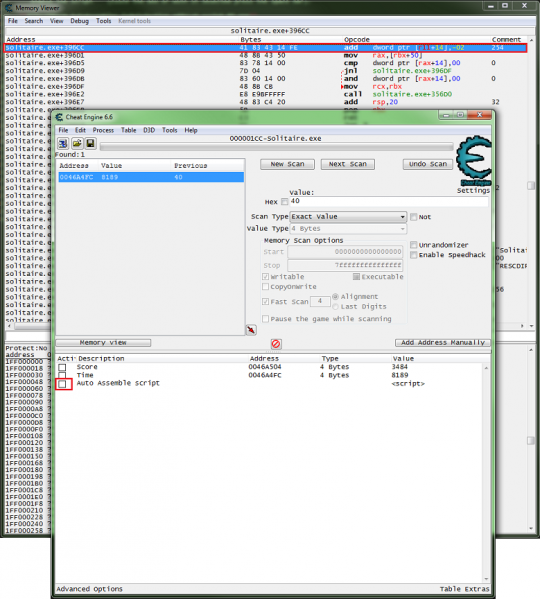
Task: Open the process list computer icon
Action: tap(63, 143)
